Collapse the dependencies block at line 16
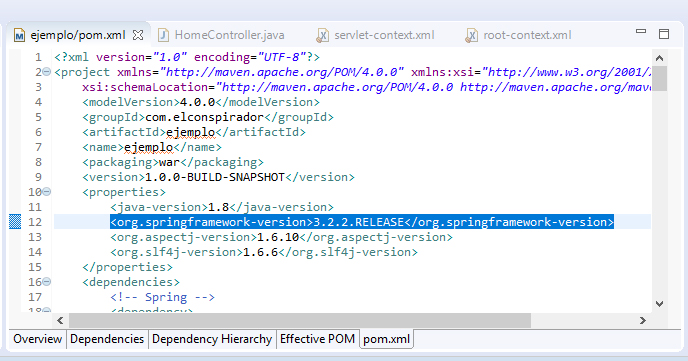The width and height of the screenshot is (688, 361). tap(47, 282)
